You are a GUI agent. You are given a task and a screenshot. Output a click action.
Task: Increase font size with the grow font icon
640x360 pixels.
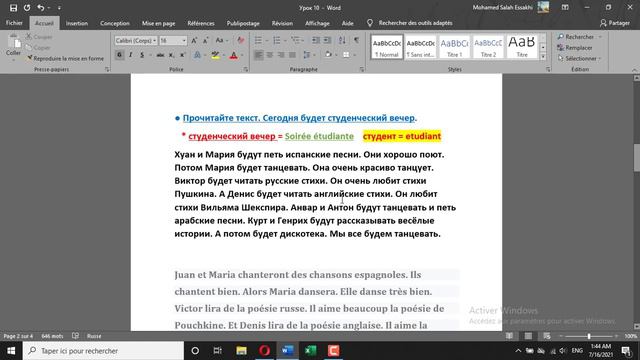(194, 40)
